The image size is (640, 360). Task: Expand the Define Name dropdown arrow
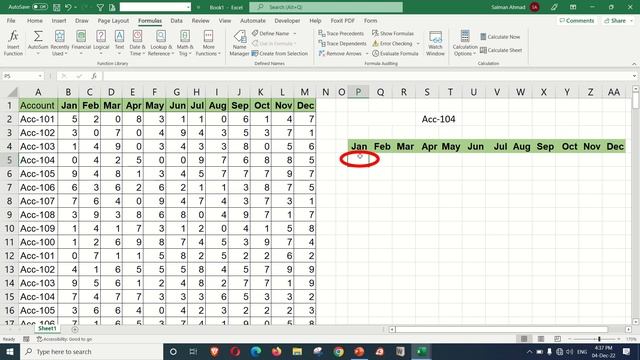(x=295, y=33)
